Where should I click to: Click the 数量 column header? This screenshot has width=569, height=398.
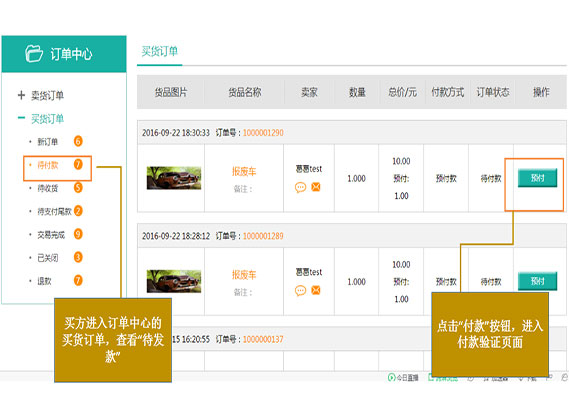(357, 92)
